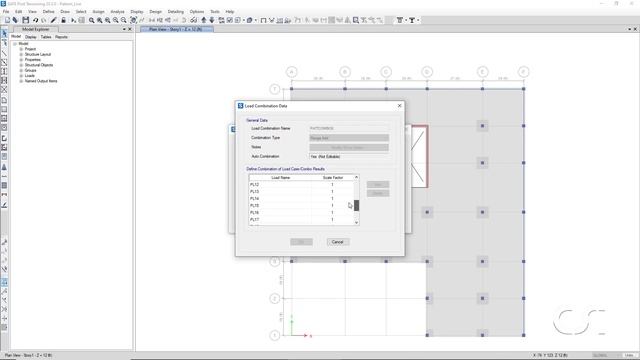The width and height of the screenshot is (640, 360).
Task: Collapse the root Model tree node
Action: 15,44
